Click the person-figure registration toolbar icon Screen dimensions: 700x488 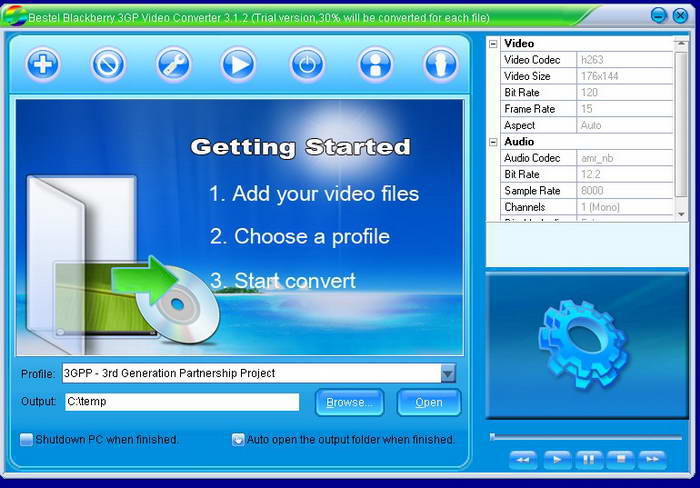point(375,64)
